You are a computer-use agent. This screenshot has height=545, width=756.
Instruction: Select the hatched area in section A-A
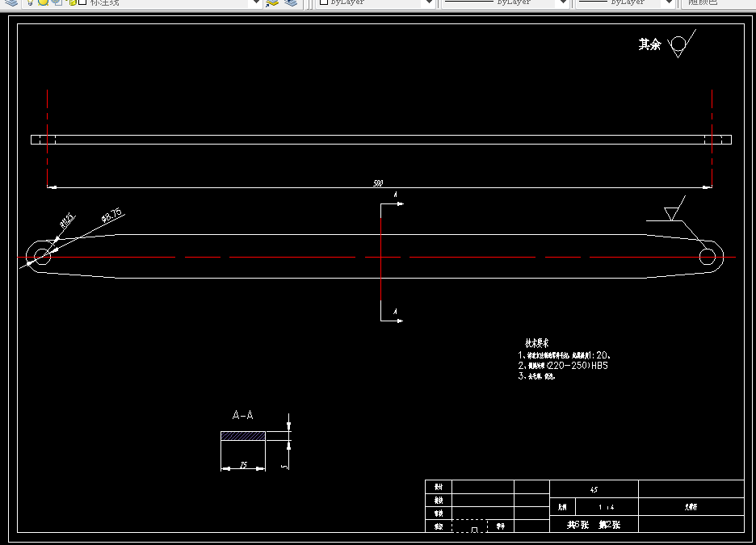243,436
